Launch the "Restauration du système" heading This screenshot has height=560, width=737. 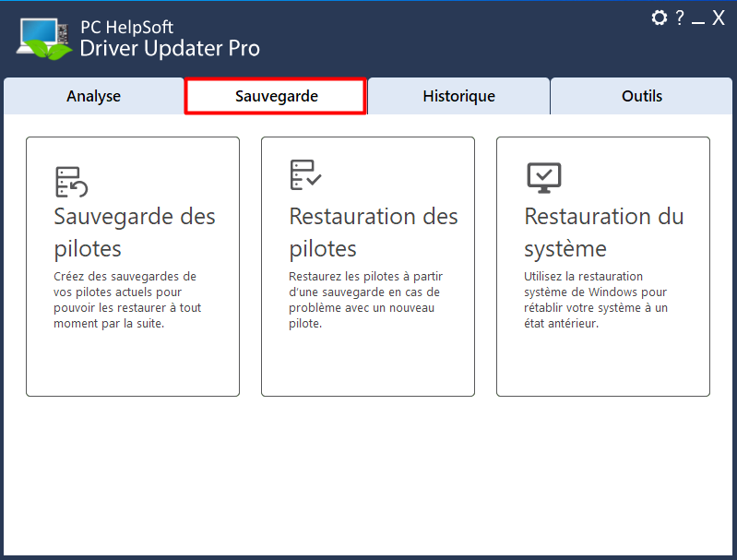[603, 232]
